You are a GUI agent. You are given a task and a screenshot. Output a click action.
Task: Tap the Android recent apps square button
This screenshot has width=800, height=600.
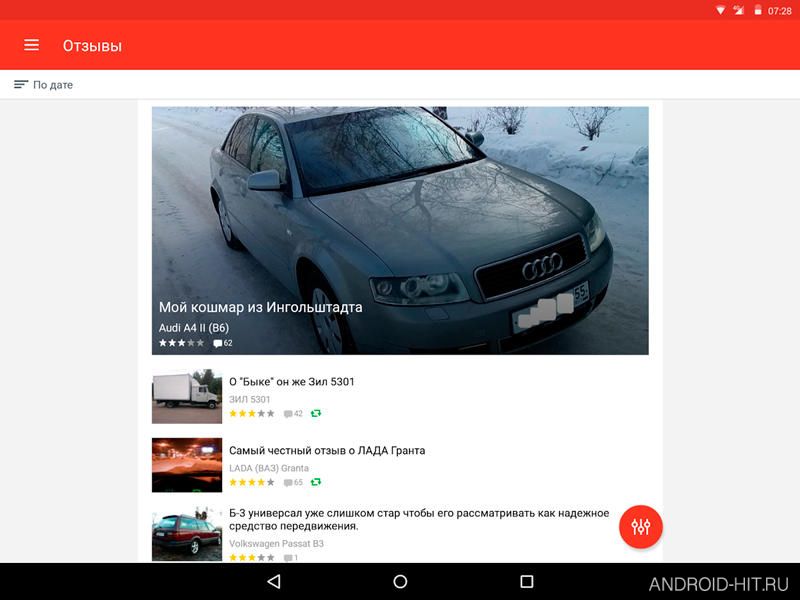(x=527, y=582)
